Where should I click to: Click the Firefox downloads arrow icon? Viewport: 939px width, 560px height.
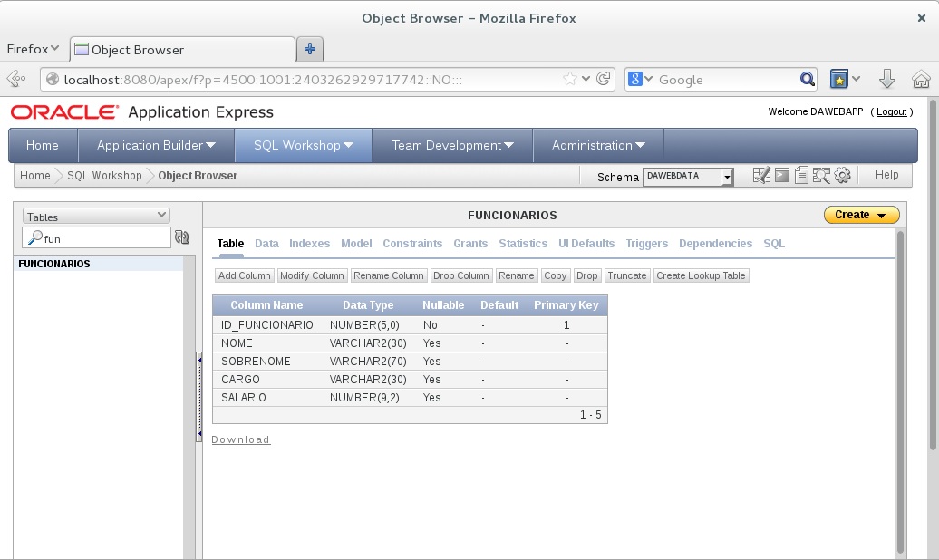887,80
